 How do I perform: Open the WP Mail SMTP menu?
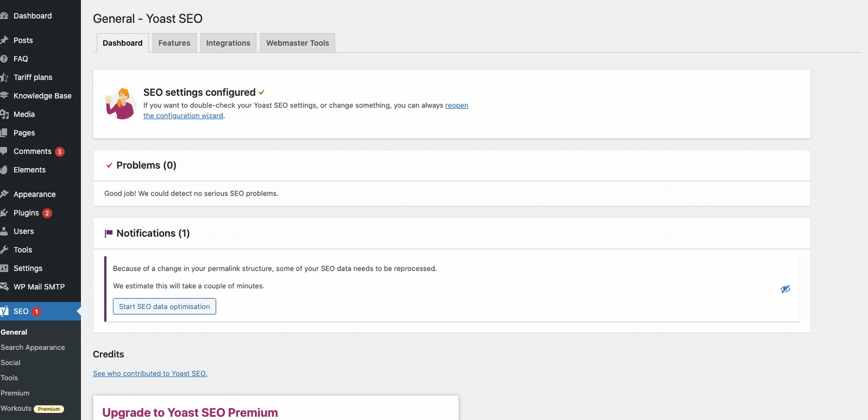pyautogui.click(x=39, y=286)
